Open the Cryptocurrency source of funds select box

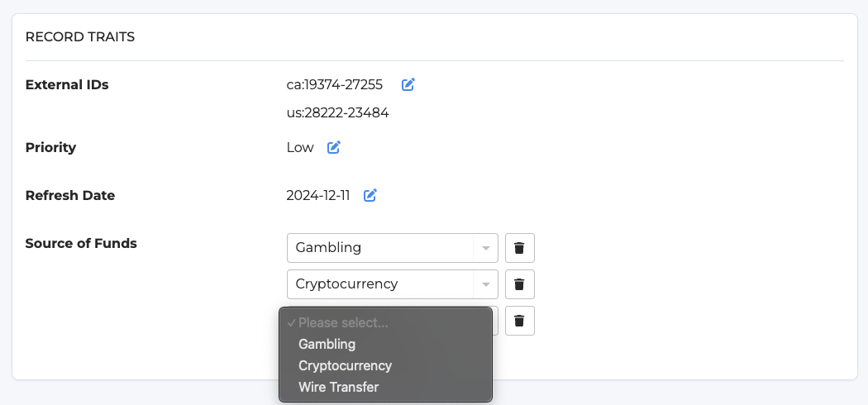pos(393,284)
